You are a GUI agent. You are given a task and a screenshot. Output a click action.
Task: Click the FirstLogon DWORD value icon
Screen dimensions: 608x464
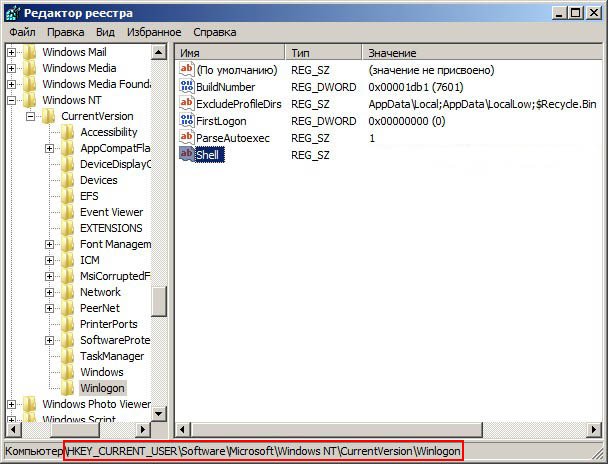186,120
